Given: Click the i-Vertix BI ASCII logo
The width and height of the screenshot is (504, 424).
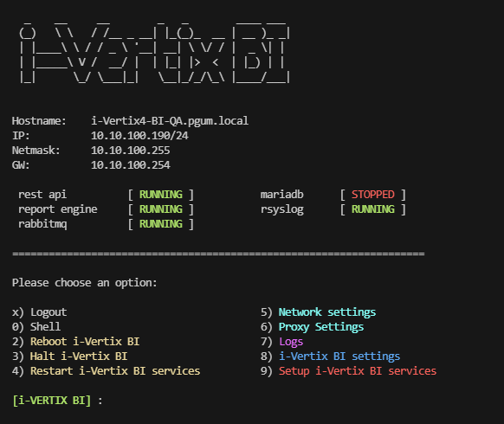Looking at the screenshot, I should point(155,53).
